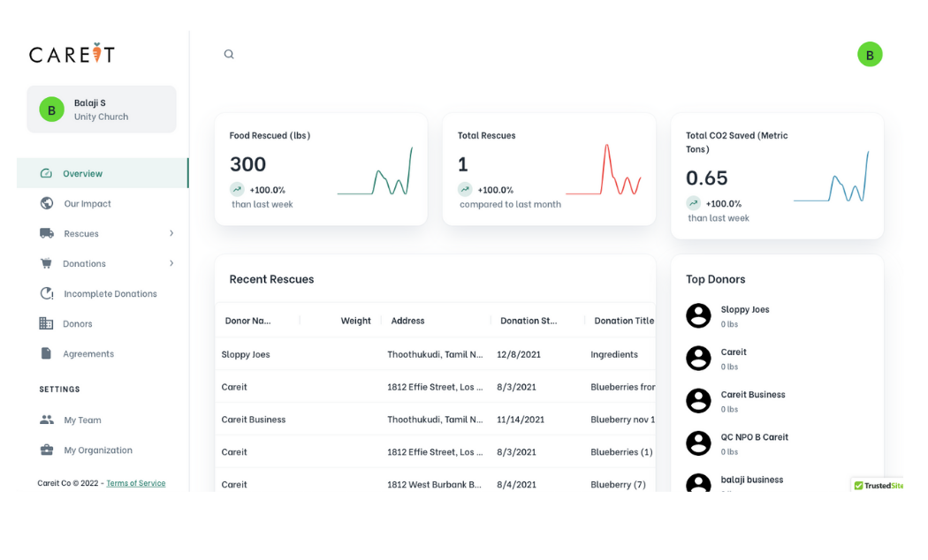
Task: Open the search magnifier icon
Action: (x=229, y=55)
